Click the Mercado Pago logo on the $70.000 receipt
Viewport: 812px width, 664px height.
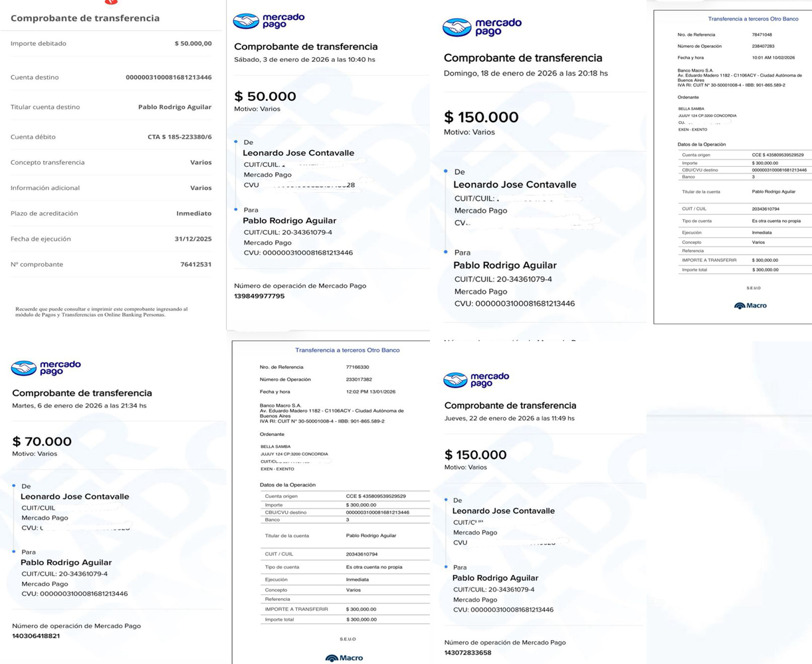click(46, 368)
